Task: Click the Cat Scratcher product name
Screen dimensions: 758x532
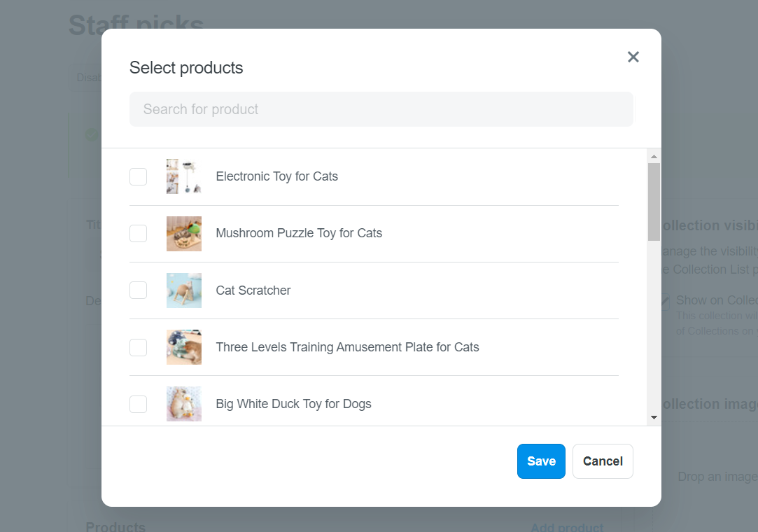Action: point(253,290)
